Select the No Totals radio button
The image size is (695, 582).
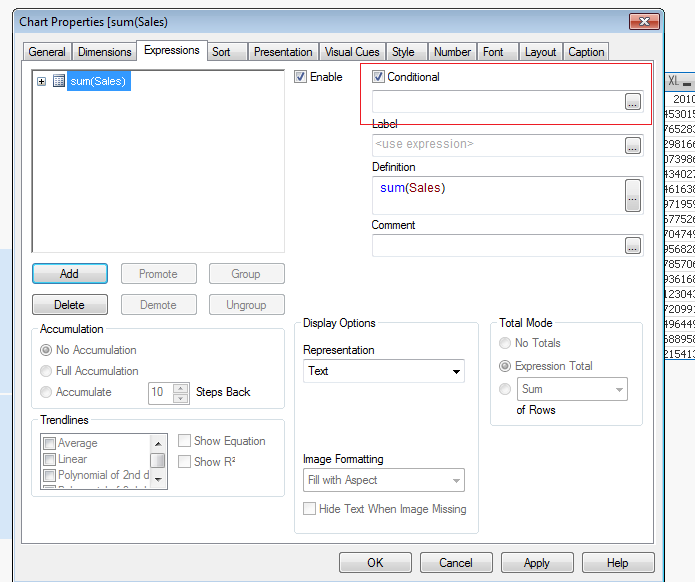click(505, 343)
